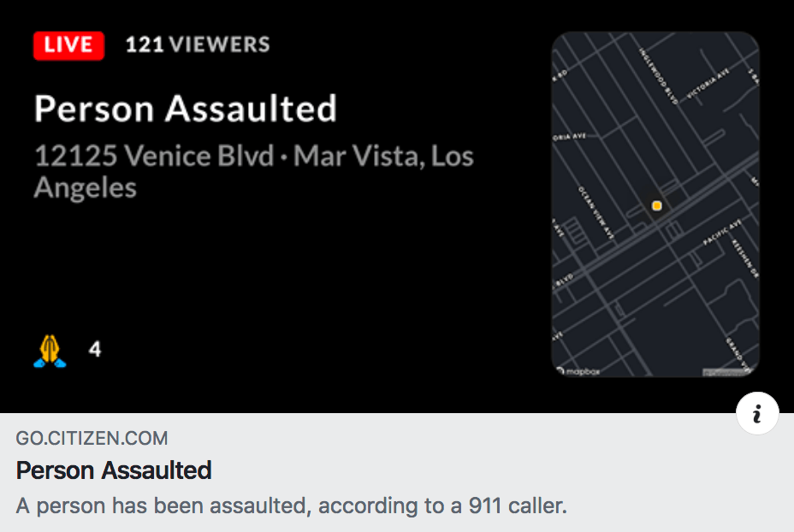Click the red LIVE badge
This screenshot has height=532, width=794.
pos(68,45)
